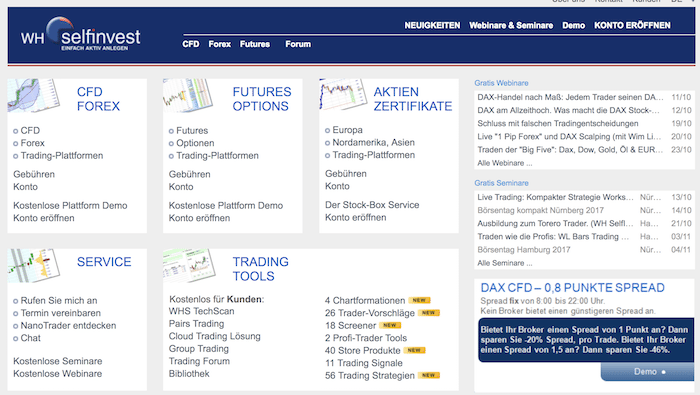Screen dimensions: 700x395
Task: Open Der Stock-Box Service link
Action: (372, 205)
